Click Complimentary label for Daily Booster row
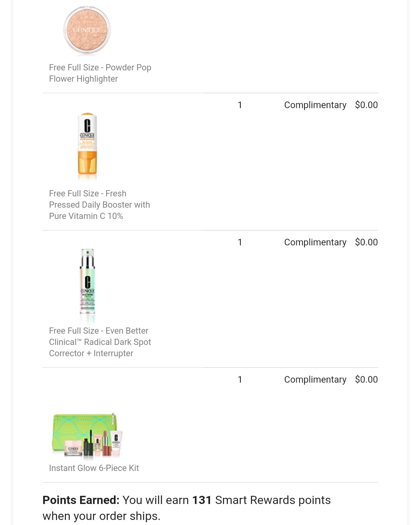This screenshot has width=420, height=525. (315, 105)
